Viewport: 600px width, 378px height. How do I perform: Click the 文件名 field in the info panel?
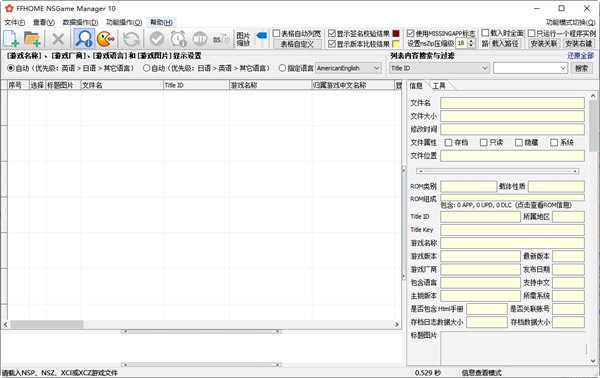click(512, 103)
